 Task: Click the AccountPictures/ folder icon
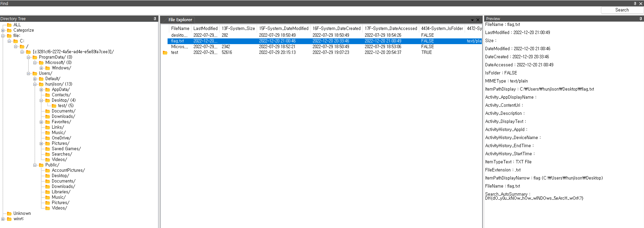[48, 170]
